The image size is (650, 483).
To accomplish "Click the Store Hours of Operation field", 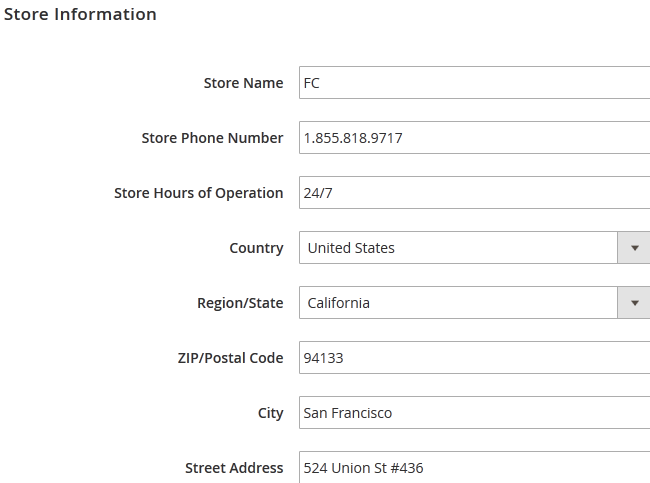I will tap(474, 193).
